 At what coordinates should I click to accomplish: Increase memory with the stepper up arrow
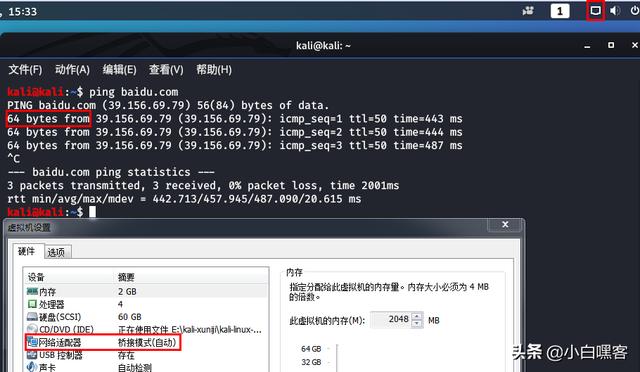[417, 316]
